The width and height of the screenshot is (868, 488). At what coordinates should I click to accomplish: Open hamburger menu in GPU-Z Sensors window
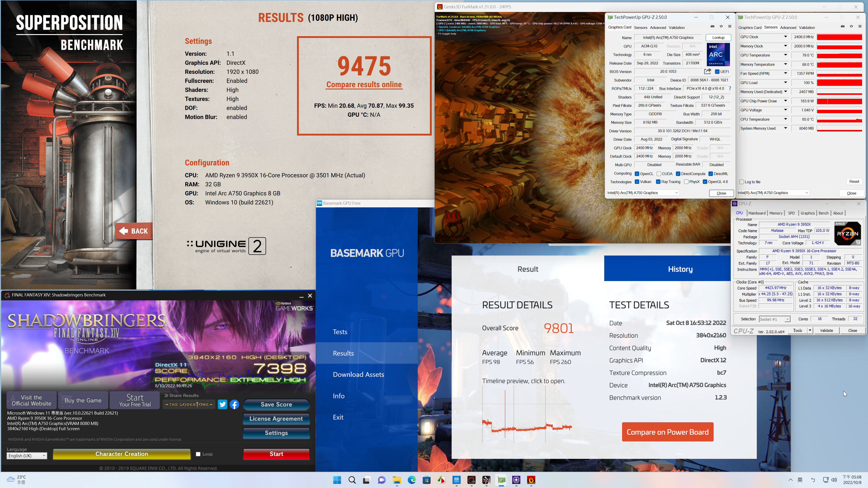860,27
